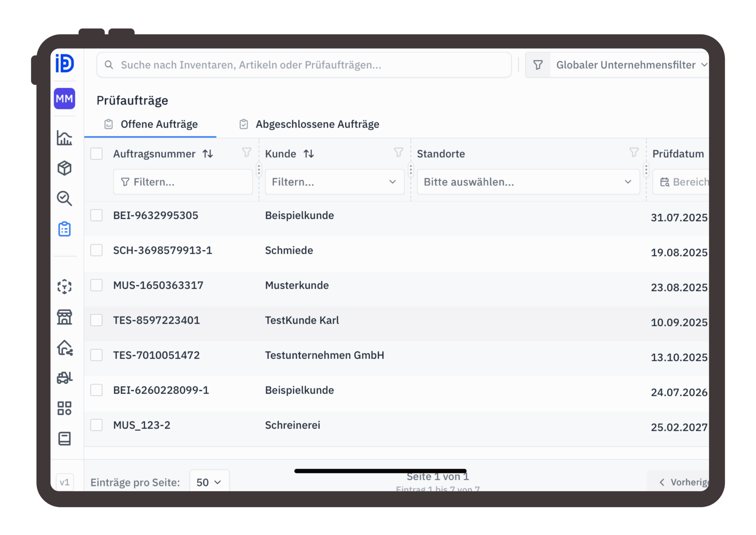The height and width of the screenshot is (535, 756).
Task: Click resize handle after Standorte column
Action: pyautogui.click(x=646, y=169)
